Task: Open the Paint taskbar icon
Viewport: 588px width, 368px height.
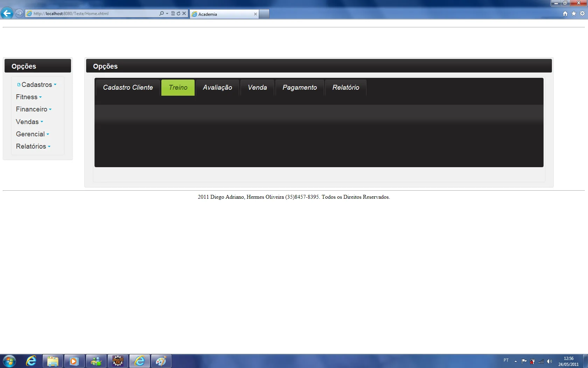Action: point(161,361)
